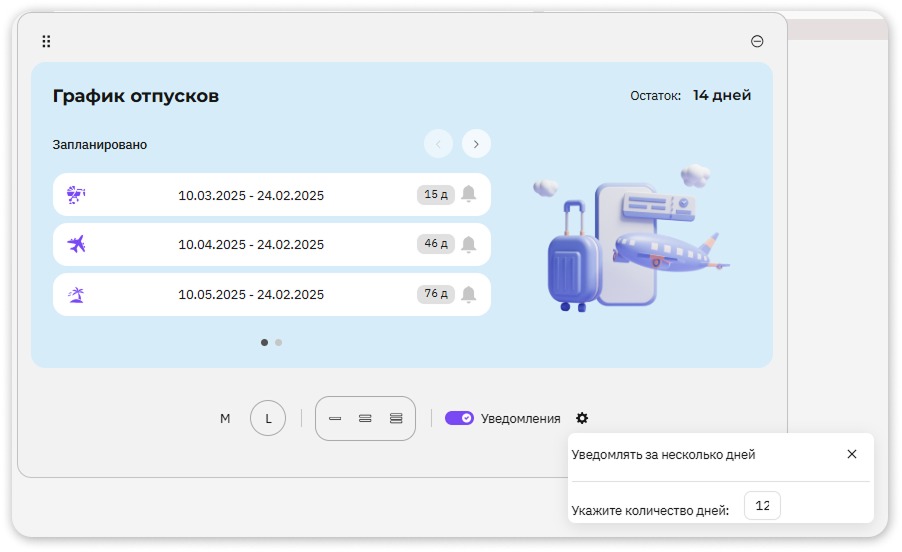Image resolution: width=902 pixels, height=552 pixels.
Task: Select two-row layout icon
Action: (x=365, y=419)
